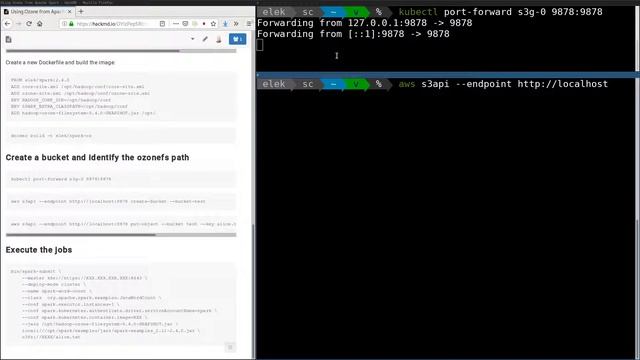640x360 pixels.
Task: Open the HackMD document icon
Action: [x=9, y=39]
